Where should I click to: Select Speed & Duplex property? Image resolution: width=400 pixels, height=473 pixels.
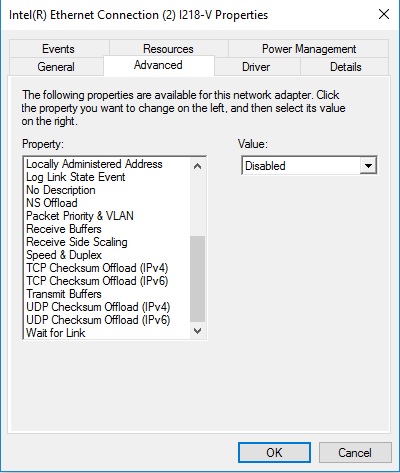pyautogui.click(x=64, y=255)
